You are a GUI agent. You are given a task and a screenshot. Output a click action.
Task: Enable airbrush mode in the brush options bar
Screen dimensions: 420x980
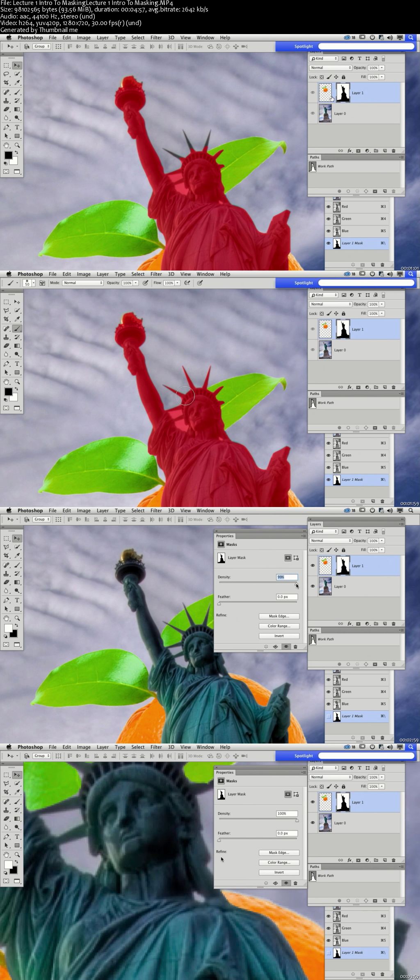[187, 283]
